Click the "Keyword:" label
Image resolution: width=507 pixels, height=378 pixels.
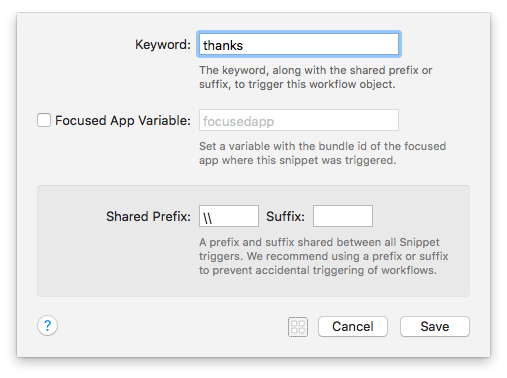163,44
